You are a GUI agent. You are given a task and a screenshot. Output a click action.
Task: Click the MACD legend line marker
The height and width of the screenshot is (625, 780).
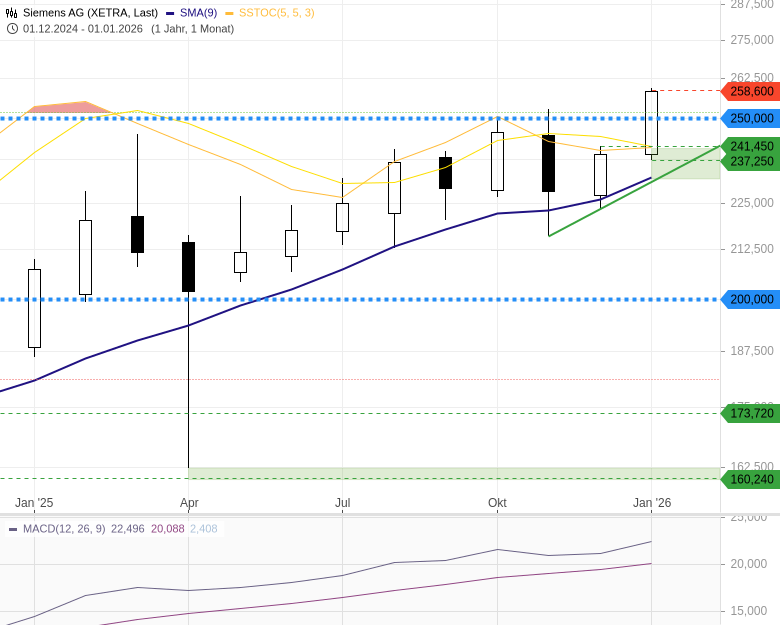coord(13,529)
